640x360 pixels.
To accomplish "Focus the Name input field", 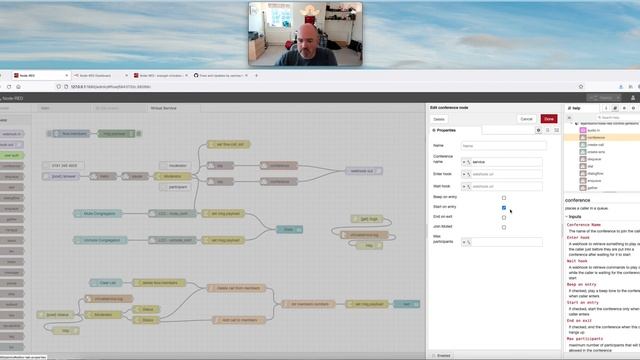I will tap(503, 146).
